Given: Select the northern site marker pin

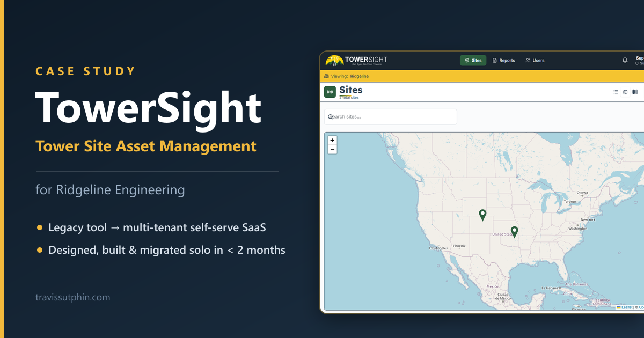Looking at the screenshot, I should click(482, 215).
